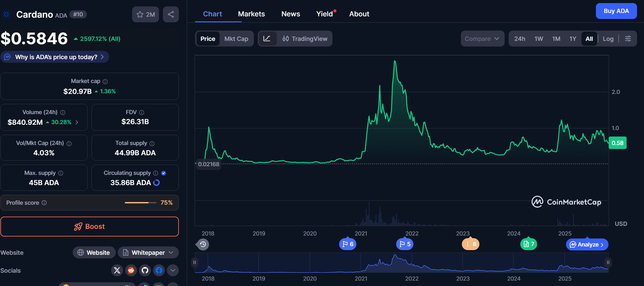The width and height of the screenshot is (644, 286).
Task: Click the share icon next to watchlist star
Action: [x=171, y=14]
